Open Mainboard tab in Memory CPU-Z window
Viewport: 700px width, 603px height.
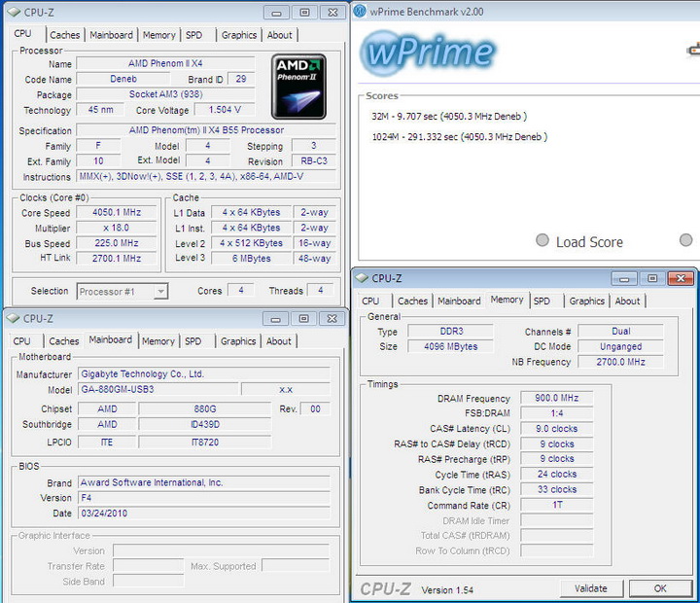pyautogui.click(x=459, y=301)
